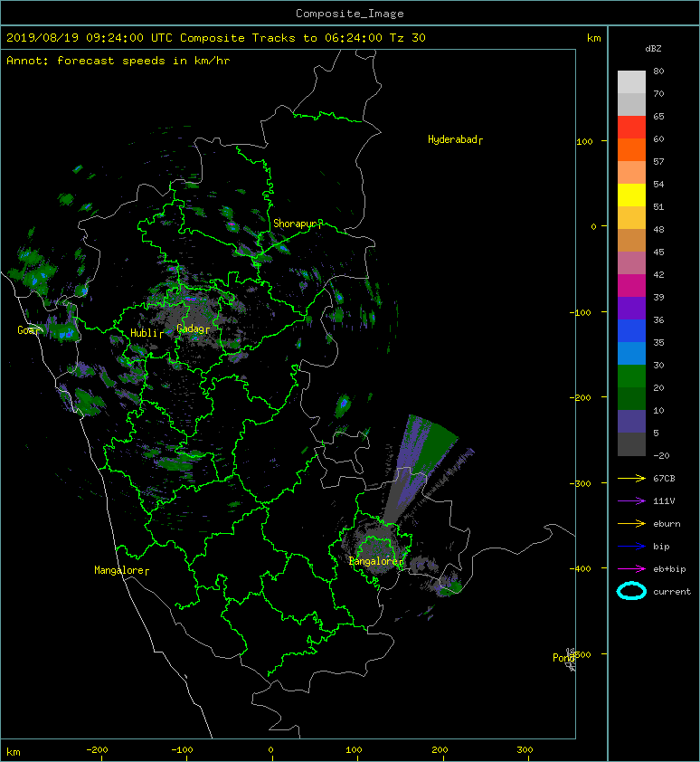Image resolution: width=700 pixels, height=762 pixels.
Task: Click the current legend label
Action: [672, 592]
